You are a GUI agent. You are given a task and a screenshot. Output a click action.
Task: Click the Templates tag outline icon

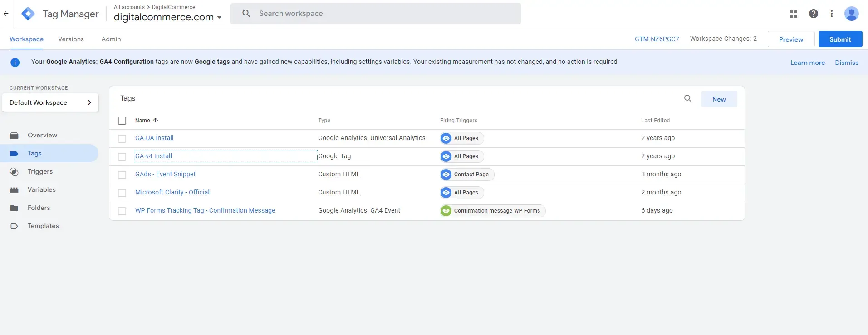14,226
